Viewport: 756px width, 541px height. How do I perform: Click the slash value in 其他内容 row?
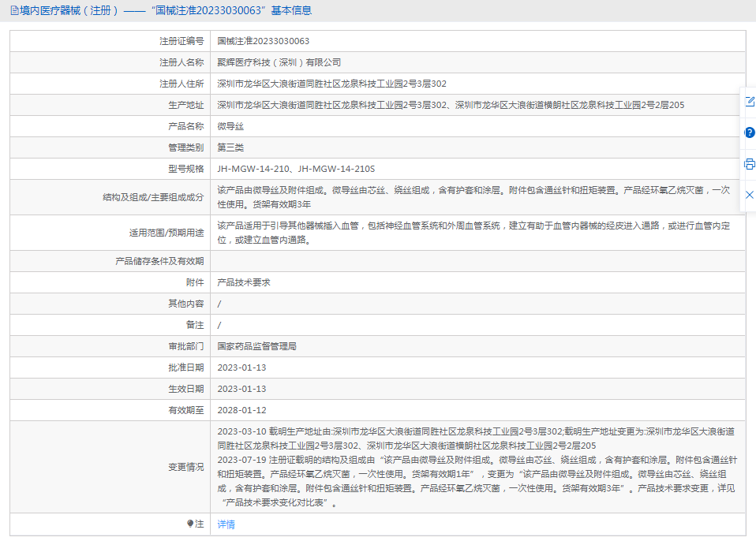point(219,304)
